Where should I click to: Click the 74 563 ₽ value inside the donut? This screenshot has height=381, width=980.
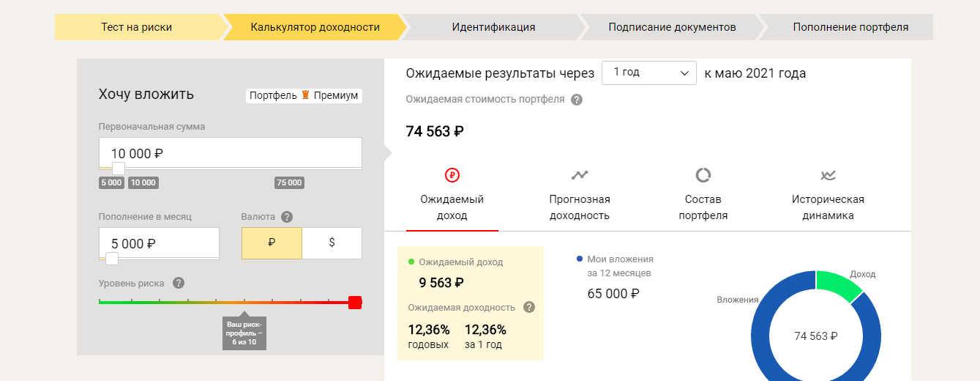point(816,336)
